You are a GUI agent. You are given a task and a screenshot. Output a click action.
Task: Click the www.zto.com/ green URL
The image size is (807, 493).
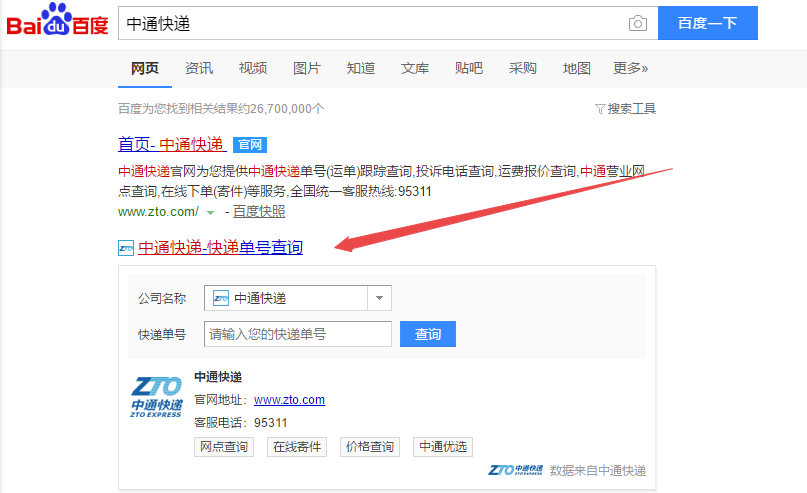[x=158, y=212]
